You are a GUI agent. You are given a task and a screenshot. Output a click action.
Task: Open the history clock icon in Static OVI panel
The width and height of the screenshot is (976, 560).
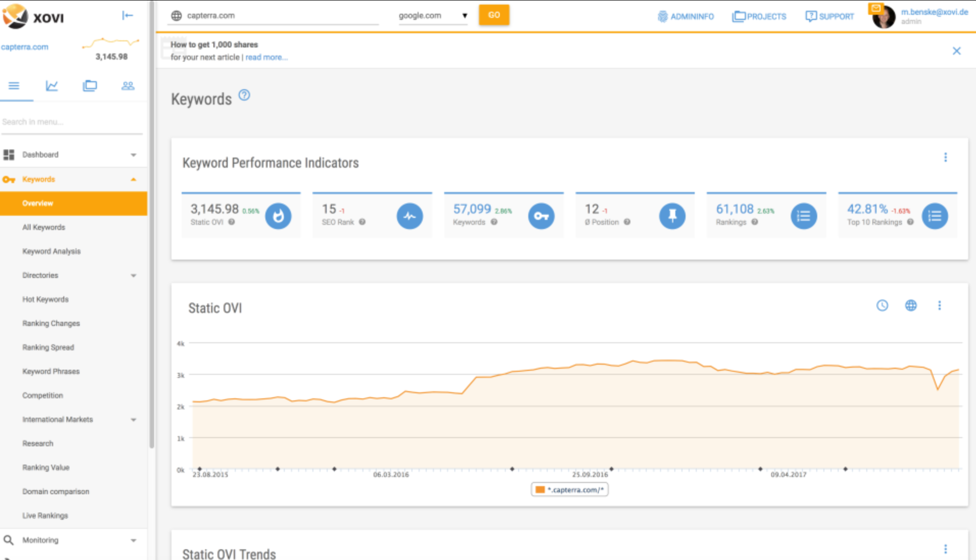tap(882, 306)
